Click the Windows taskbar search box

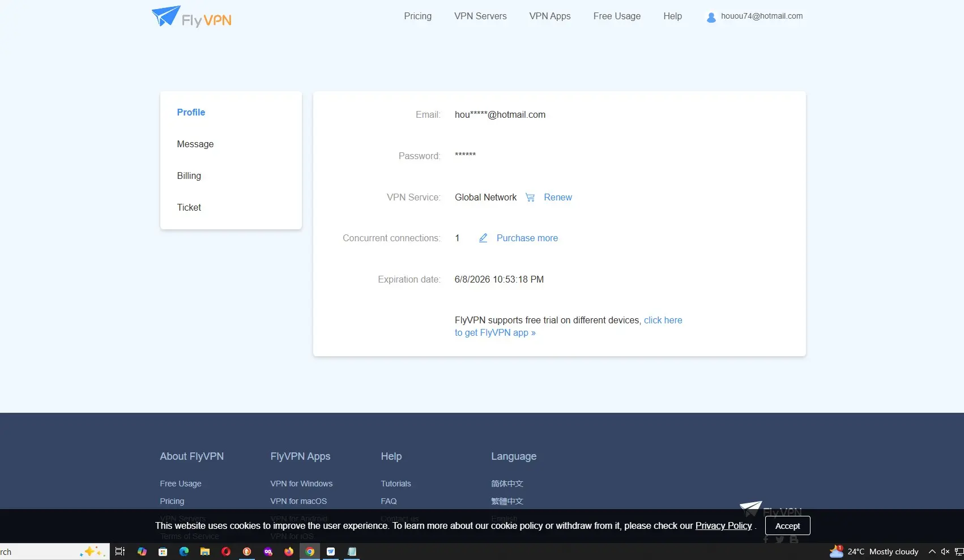[x=54, y=552]
